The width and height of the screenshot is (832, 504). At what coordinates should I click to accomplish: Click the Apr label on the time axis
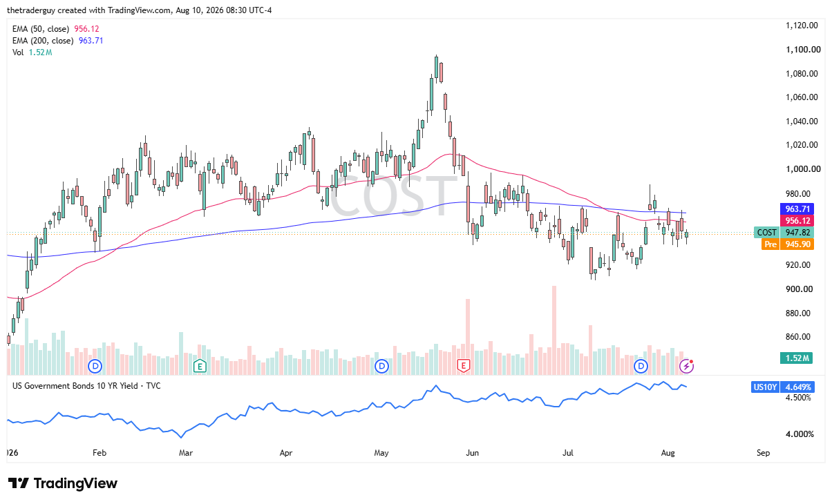(287, 454)
